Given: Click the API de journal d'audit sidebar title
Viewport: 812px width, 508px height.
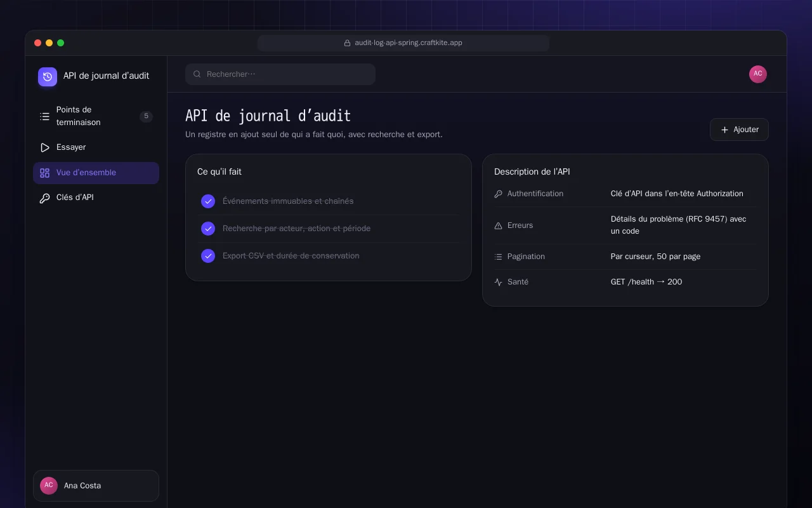Looking at the screenshot, I should (106, 76).
